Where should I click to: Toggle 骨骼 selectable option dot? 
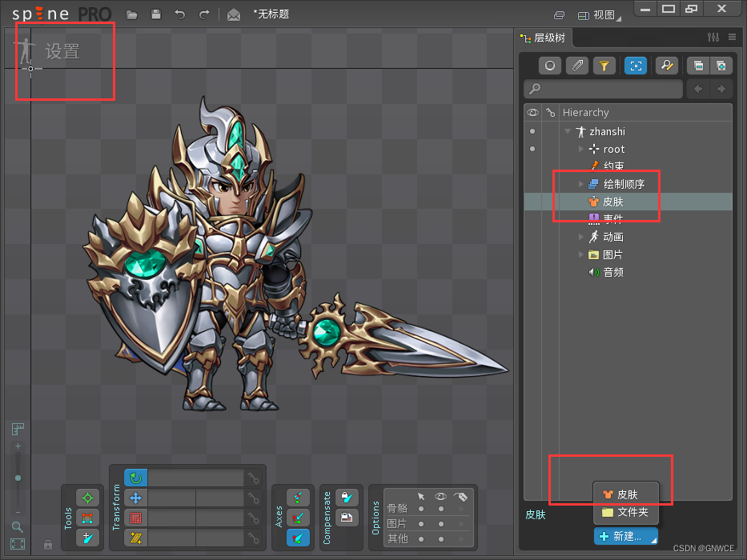pos(420,509)
